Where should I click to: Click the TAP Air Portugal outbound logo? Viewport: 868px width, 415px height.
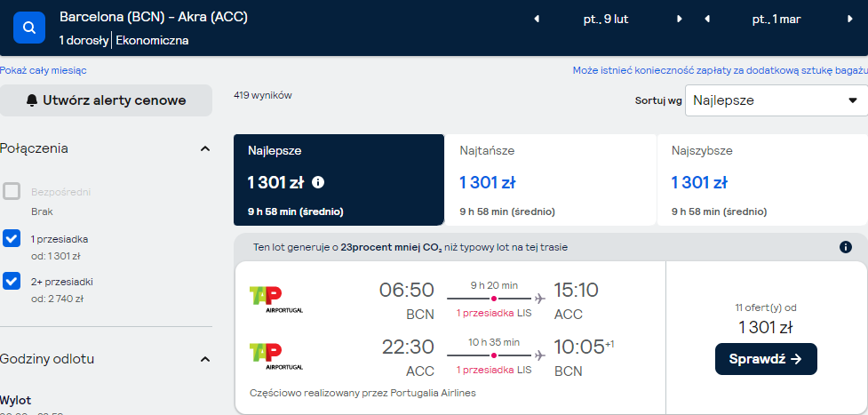pyautogui.click(x=275, y=299)
